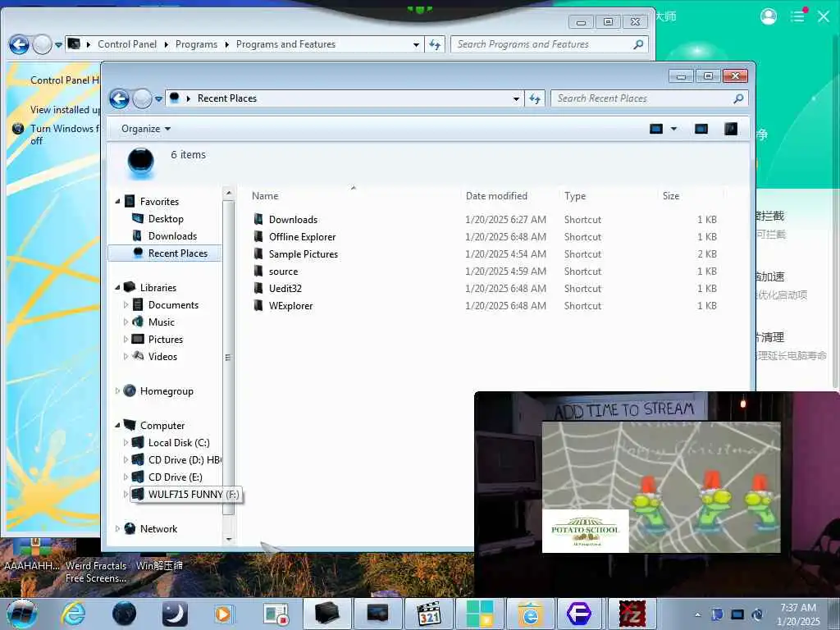This screenshot has width=840, height=630.
Task: Select the Downloads shortcut in file list
Action: [293, 220]
